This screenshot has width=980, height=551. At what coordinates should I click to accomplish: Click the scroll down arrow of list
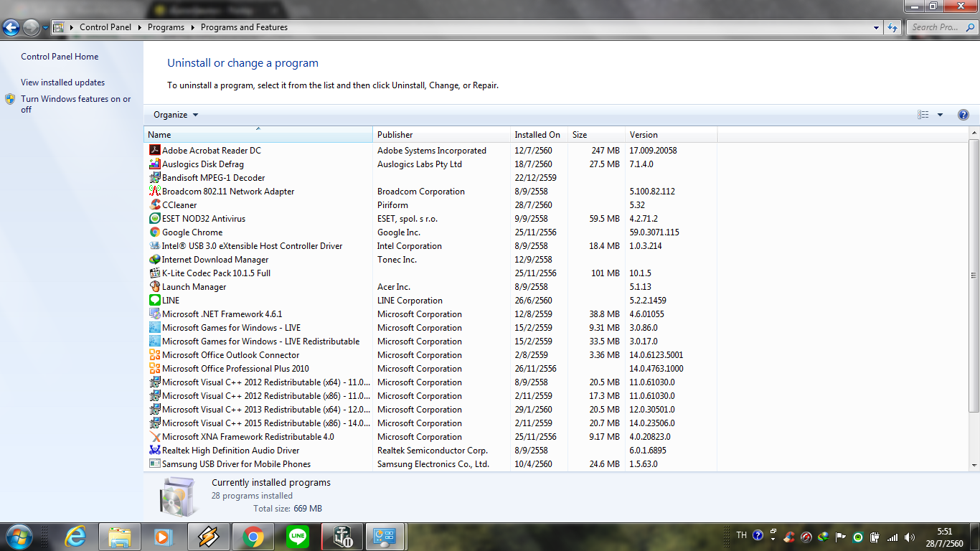click(x=974, y=465)
